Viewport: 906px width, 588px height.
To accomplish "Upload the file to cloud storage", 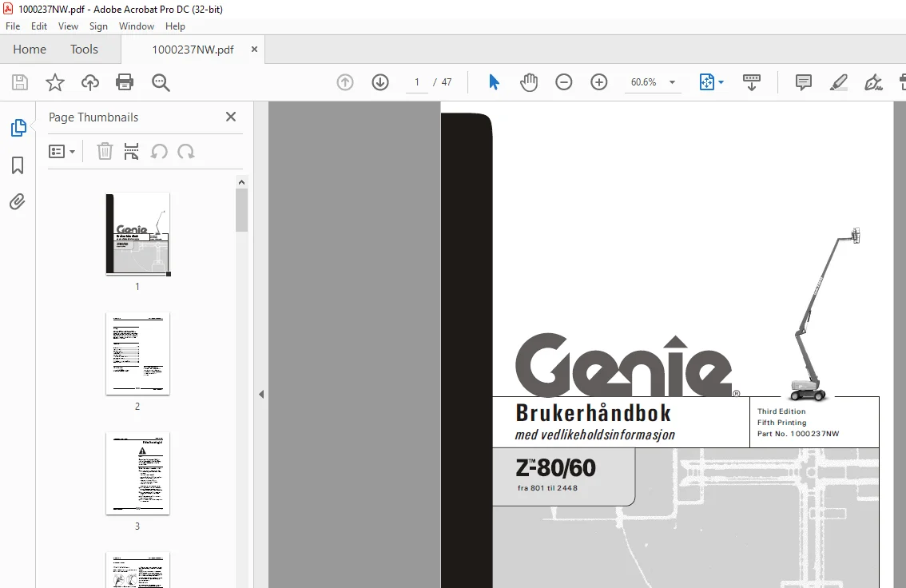I will pyautogui.click(x=90, y=82).
